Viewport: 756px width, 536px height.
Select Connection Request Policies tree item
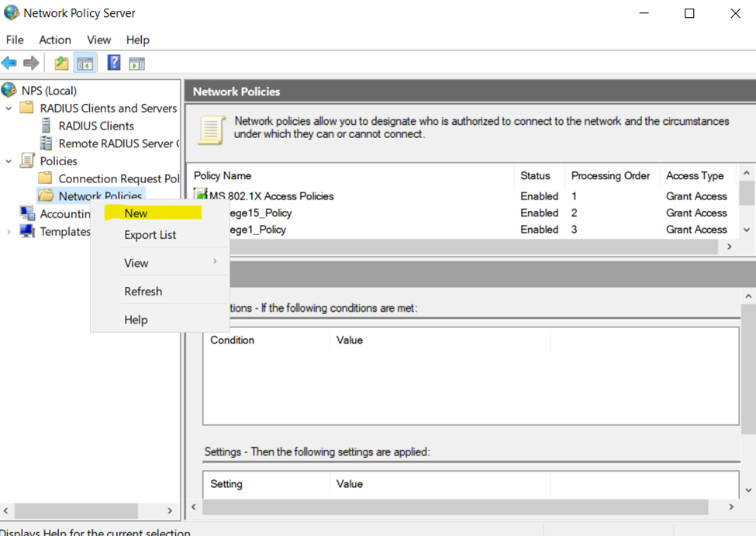coord(119,178)
